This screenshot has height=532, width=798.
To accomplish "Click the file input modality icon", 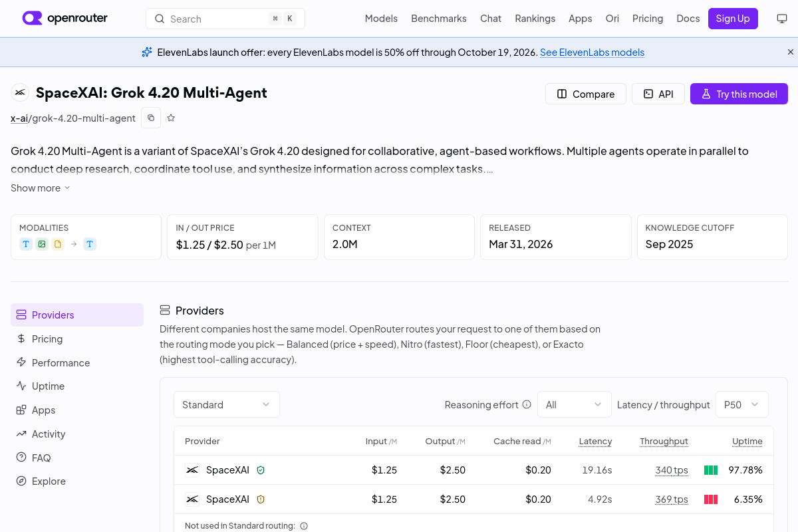I will (x=58, y=244).
